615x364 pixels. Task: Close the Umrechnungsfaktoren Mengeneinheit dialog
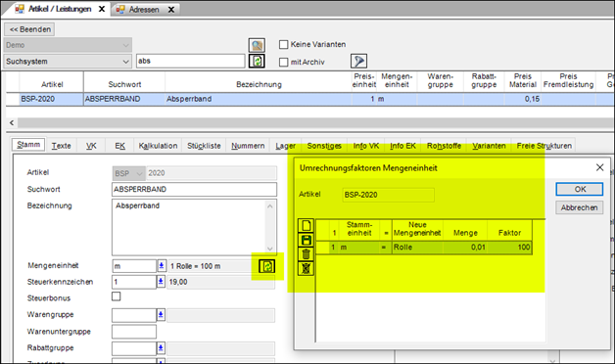(x=599, y=167)
